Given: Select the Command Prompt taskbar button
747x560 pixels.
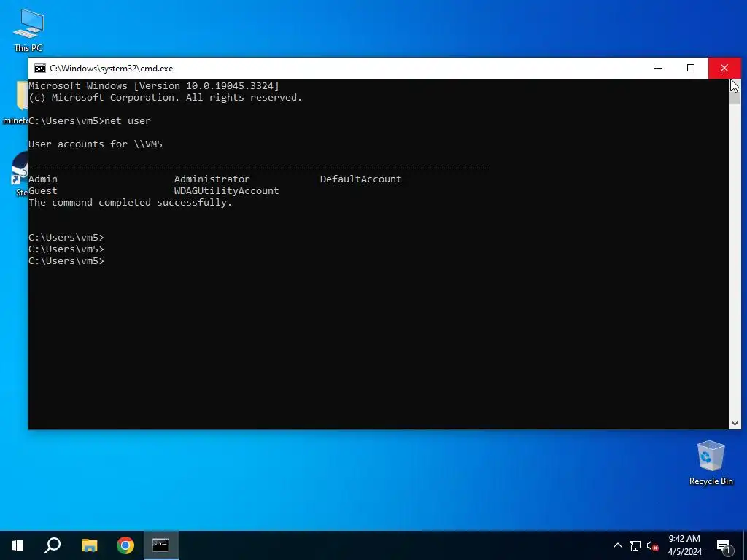Looking at the screenshot, I should (161, 545).
